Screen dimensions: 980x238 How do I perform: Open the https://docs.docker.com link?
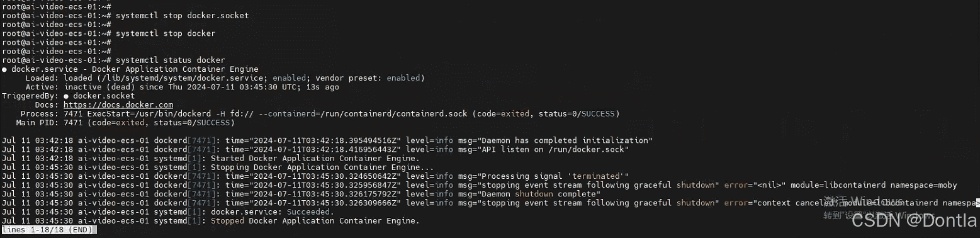[x=118, y=105]
